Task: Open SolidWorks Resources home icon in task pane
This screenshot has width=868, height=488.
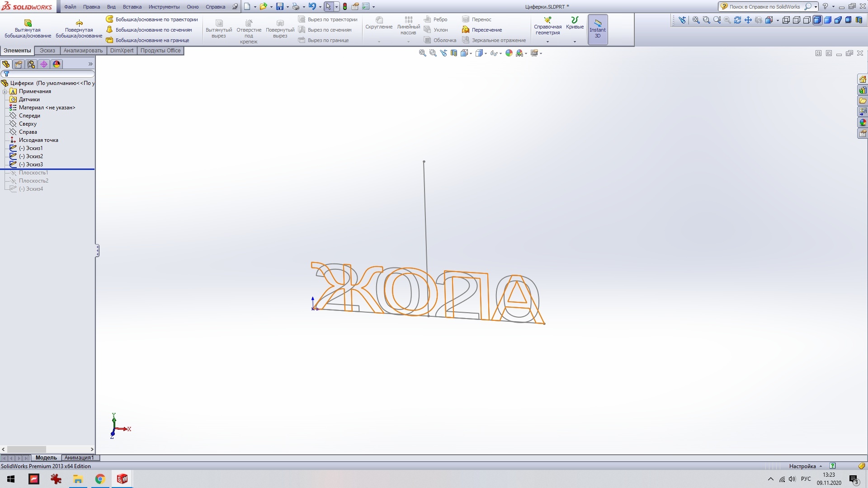Action: 863,79
